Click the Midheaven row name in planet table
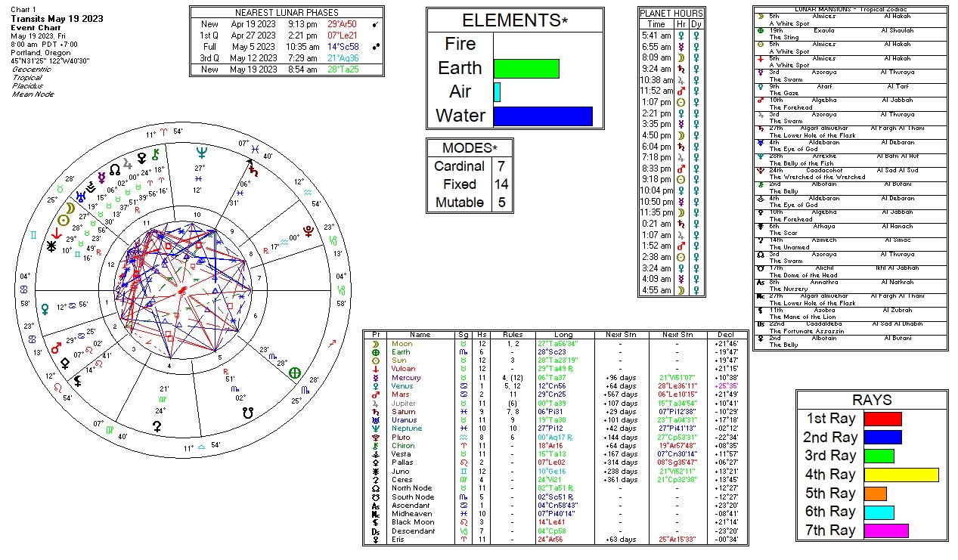This screenshot has width=958, height=560. [x=410, y=514]
